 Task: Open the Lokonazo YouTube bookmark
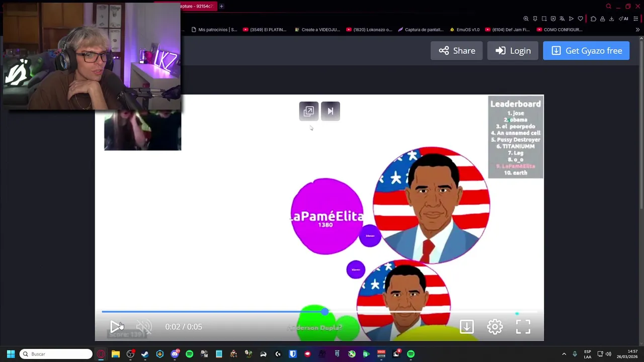pos(369,30)
